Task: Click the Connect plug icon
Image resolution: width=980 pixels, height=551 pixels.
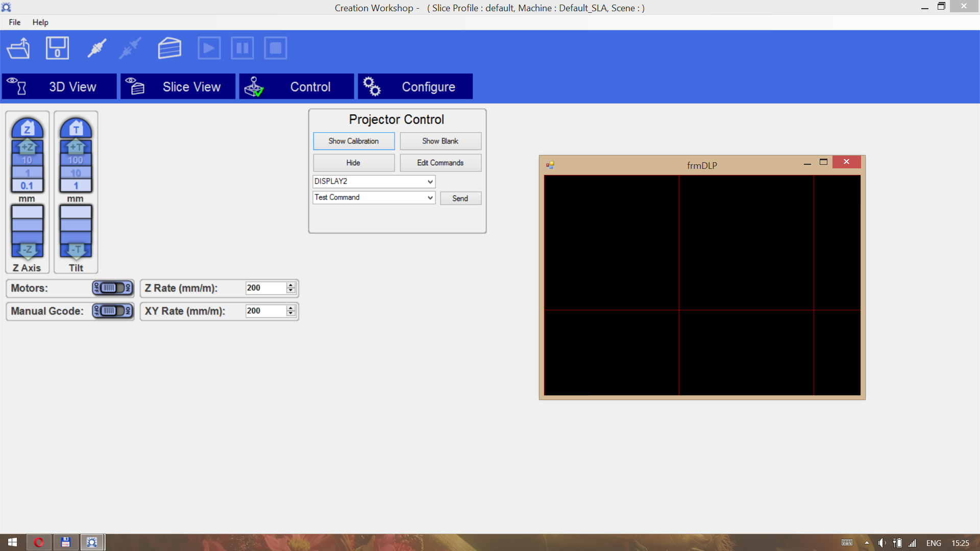Action: pos(96,48)
